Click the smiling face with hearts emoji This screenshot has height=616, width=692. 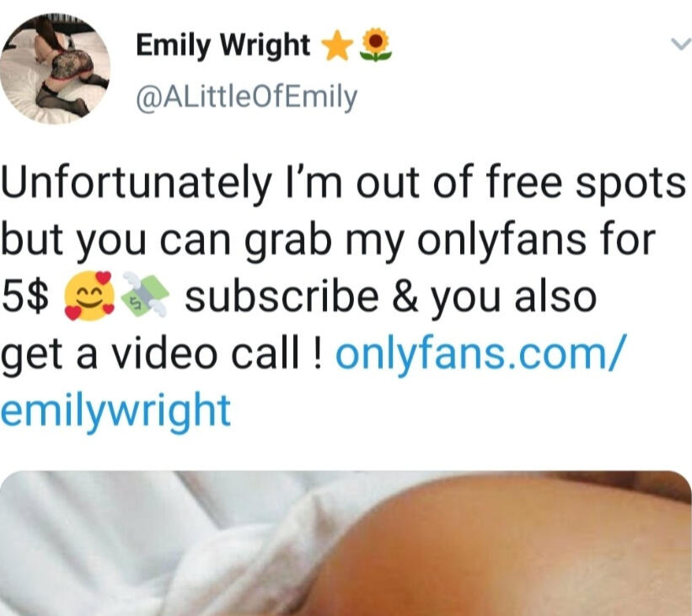coord(90,296)
